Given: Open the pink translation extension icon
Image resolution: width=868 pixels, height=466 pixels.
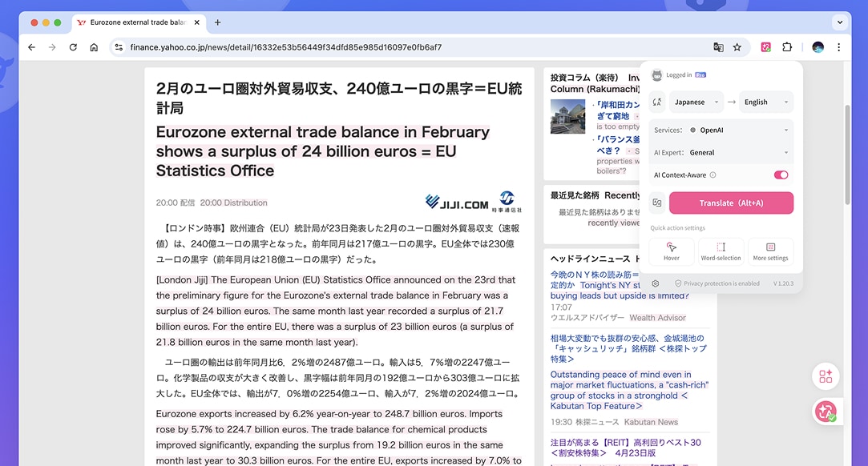Looking at the screenshot, I should tap(765, 47).
